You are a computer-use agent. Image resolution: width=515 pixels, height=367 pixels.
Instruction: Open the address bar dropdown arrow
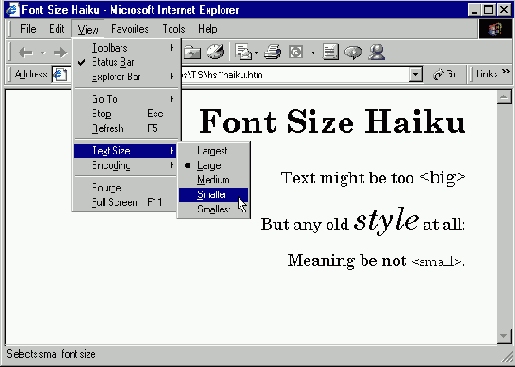(x=415, y=74)
